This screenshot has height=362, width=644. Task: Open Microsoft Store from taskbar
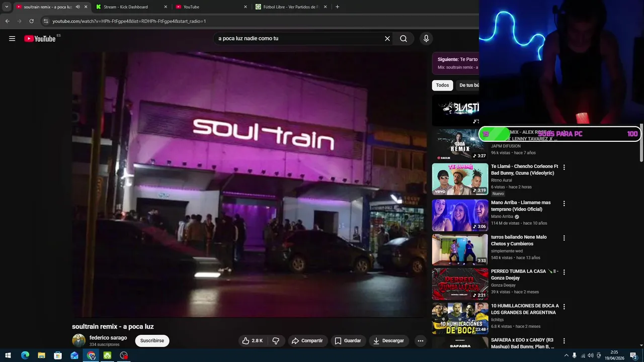click(x=58, y=355)
